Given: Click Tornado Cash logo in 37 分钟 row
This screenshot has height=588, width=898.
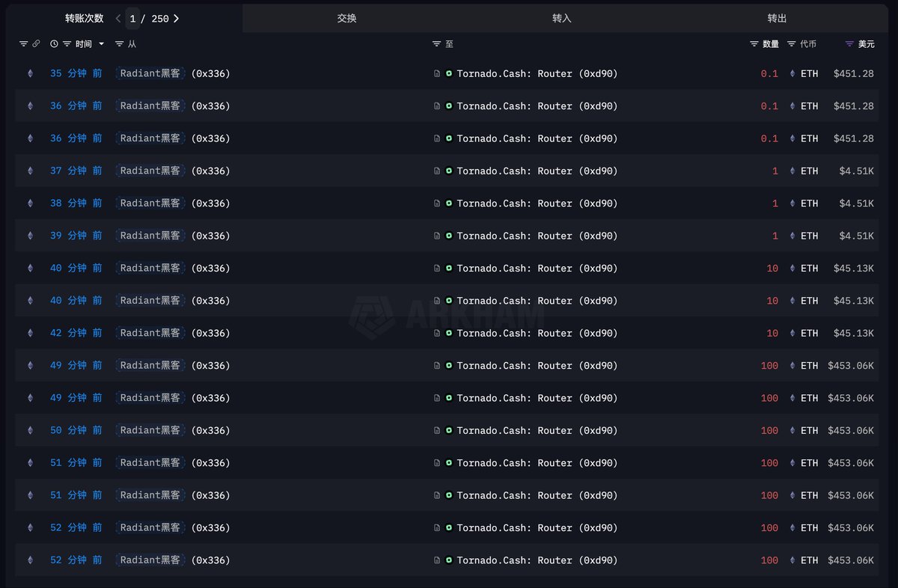Looking at the screenshot, I should (449, 171).
